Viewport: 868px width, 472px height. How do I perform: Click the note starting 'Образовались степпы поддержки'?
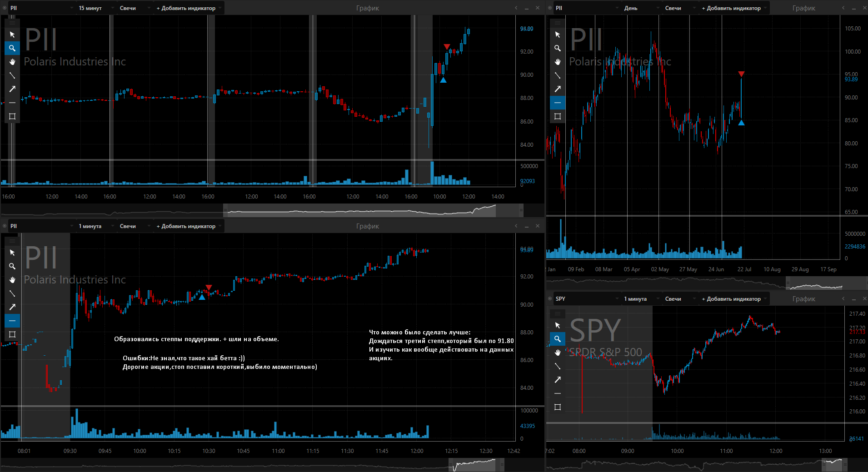pos(196,339)
